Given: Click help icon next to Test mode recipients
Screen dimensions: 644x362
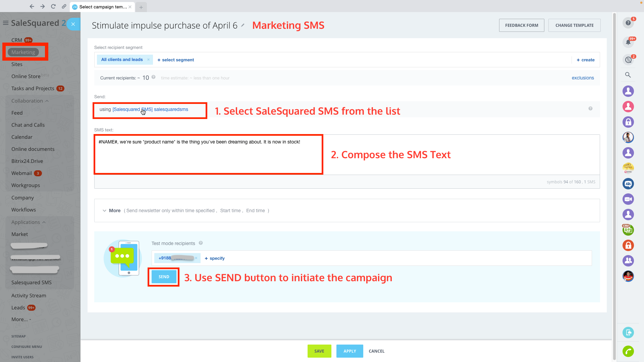Looking at the screenshot, I should coord(201,243).
